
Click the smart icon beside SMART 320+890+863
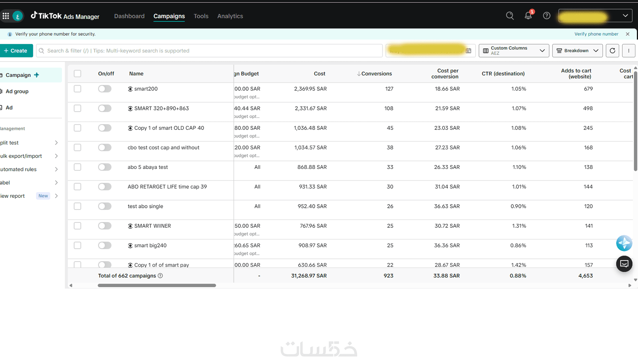tap(130, 108)
